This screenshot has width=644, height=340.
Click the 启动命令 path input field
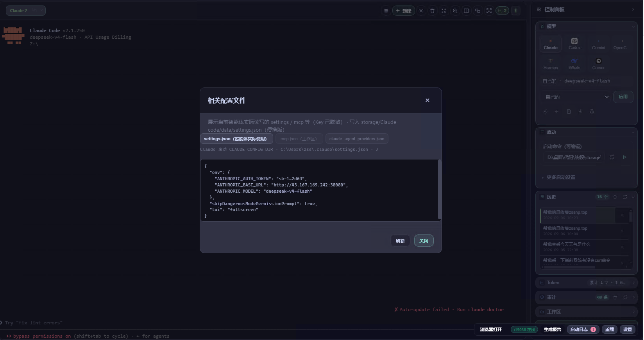(x=574, y=157)
